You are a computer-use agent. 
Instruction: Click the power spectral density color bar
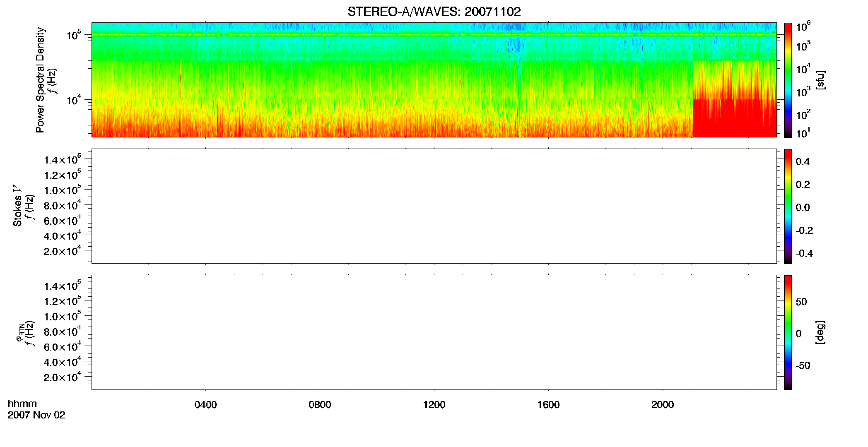788,80
